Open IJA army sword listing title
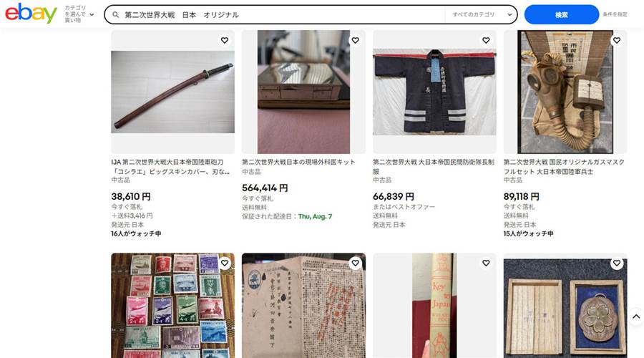The height and width of the screenshot is (358, 644). [x=170, y=167]
